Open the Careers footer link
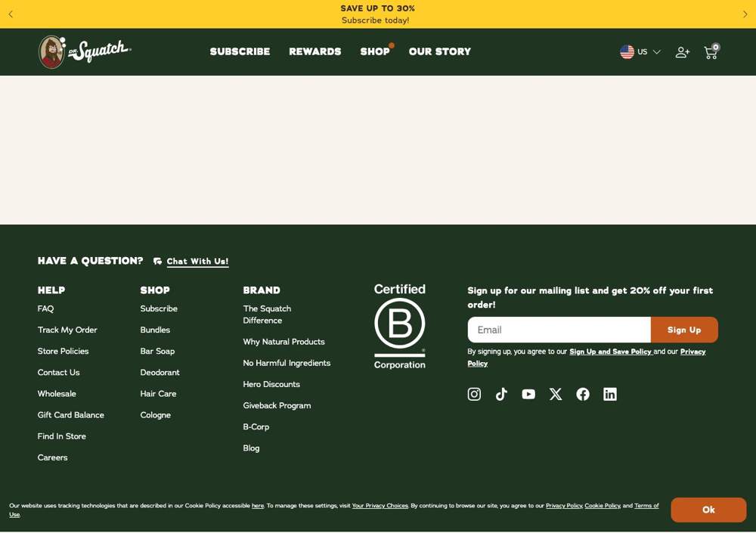This screenshot has height=533, width=756. 53,457
